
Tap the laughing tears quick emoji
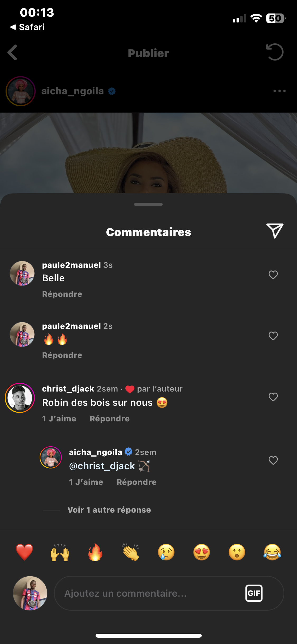pos(272,552)
